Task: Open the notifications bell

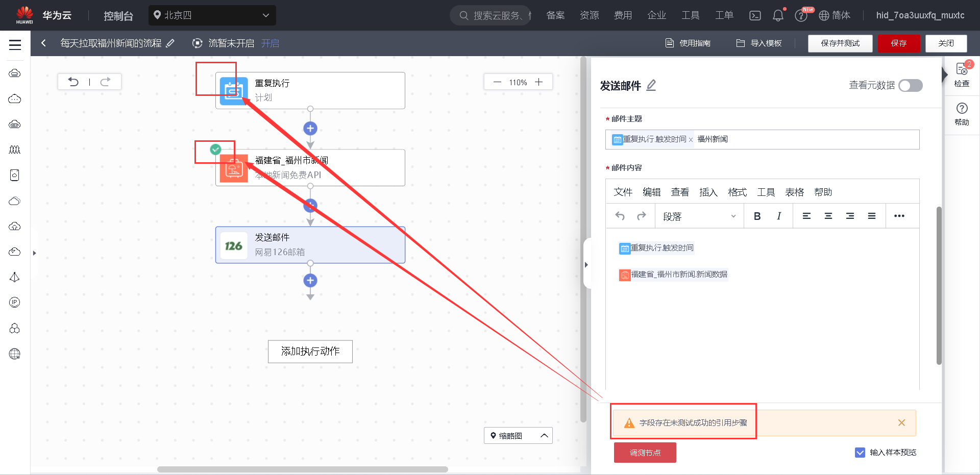Action: point(778,16)
